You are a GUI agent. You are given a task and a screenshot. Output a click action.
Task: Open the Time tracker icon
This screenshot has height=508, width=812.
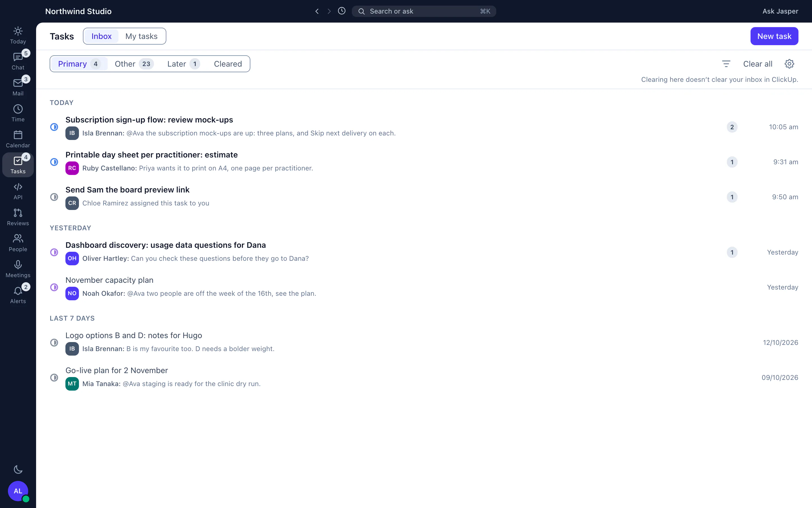coord(18,113)
